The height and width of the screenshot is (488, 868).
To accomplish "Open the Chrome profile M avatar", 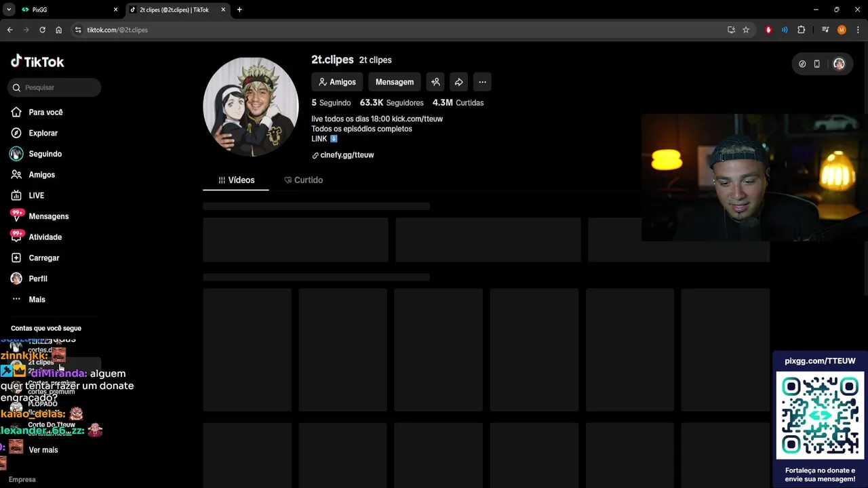I will 842,30.
